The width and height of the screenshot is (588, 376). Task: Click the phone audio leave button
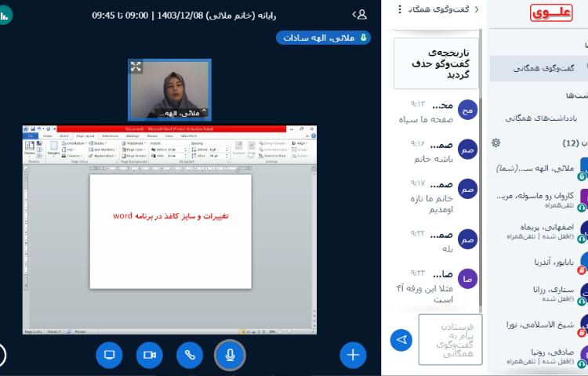coord(190,355)
